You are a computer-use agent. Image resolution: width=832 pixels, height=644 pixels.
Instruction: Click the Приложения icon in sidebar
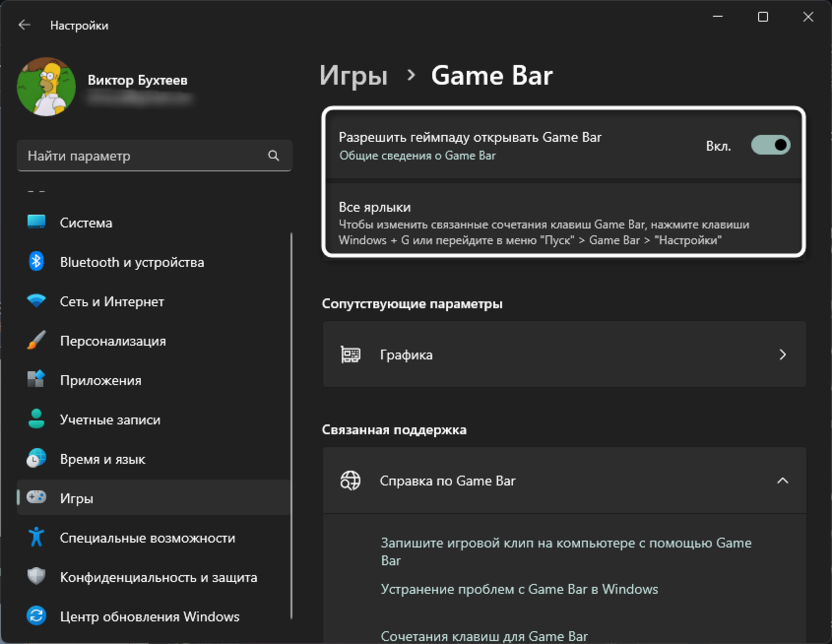click(x=37, y=380)
